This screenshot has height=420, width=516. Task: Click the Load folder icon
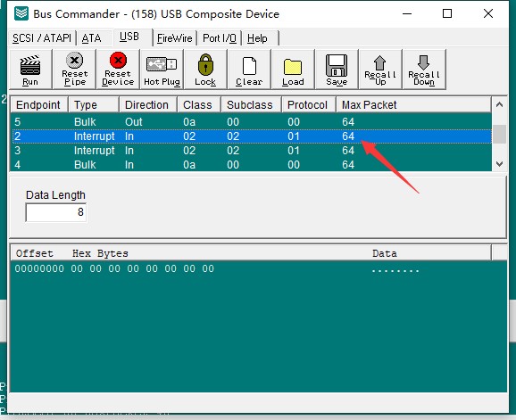pyautogui.click(x=293, y=67)
